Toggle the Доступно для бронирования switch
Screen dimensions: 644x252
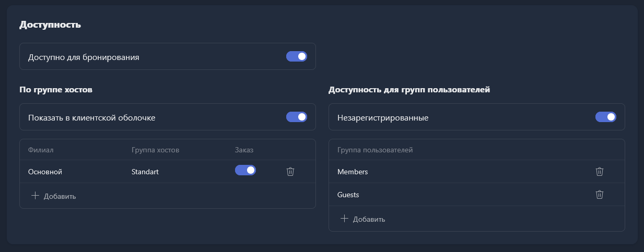tap(297, 56)
